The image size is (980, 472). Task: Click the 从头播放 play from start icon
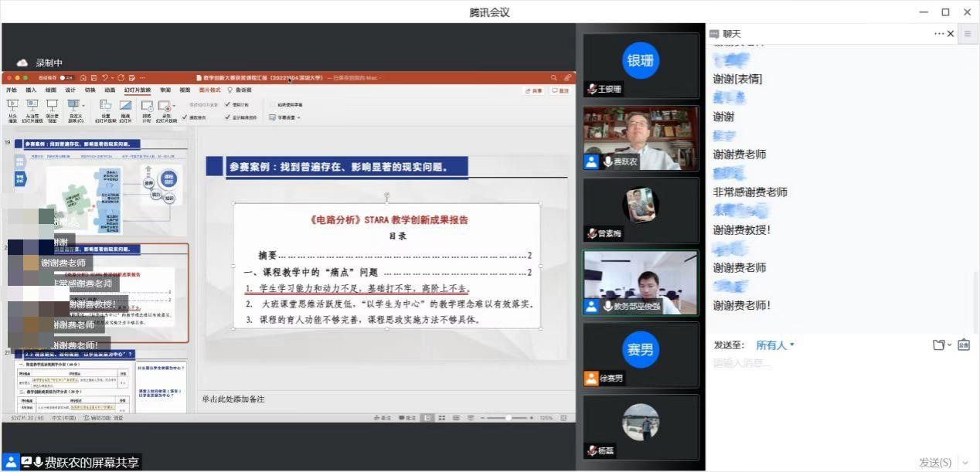coord(12,106)
